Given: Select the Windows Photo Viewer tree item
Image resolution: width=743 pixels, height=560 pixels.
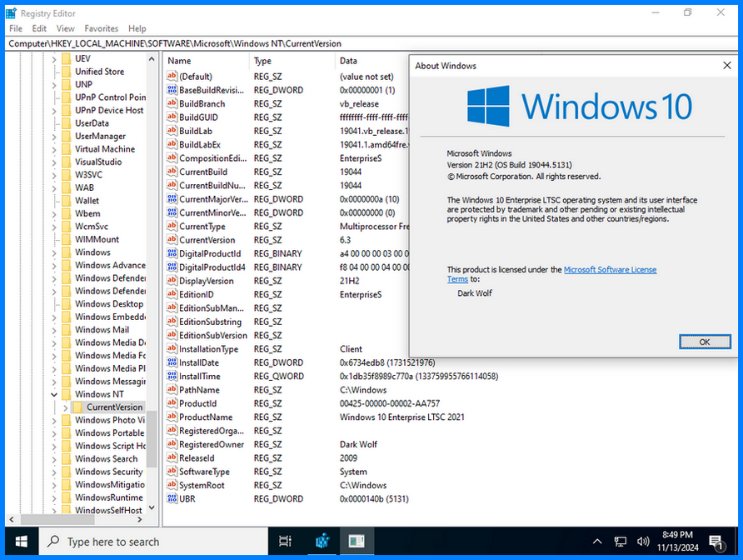Looking at the screenshot, I should (109, 420).
